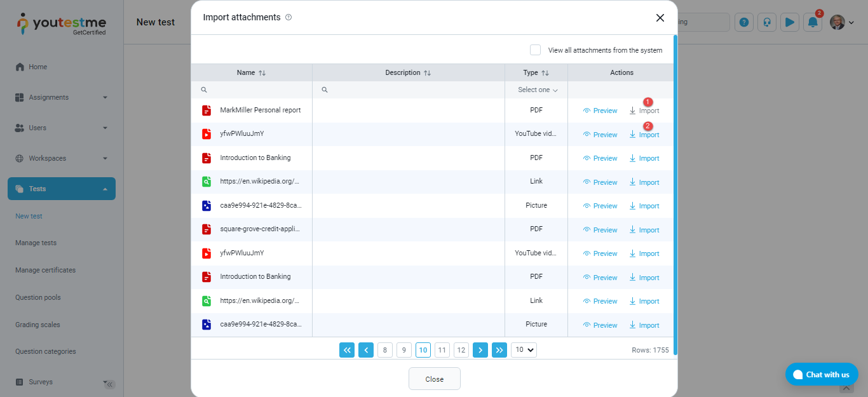Expand the user profile menu arrow
Screen dimensions: 868x397
(x=851, y=23)
